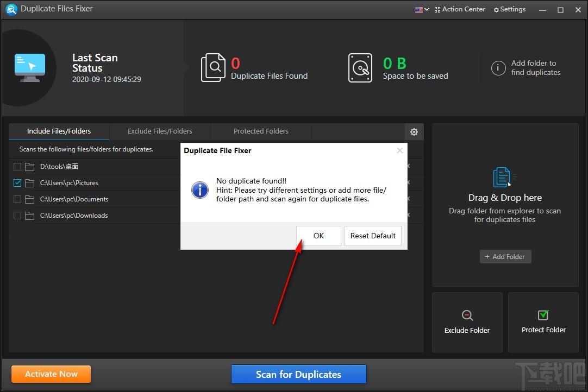Select the C:\Users\pc\Downloads path text
The width and height of the screenshot is (588, 392).
(74, 216)
